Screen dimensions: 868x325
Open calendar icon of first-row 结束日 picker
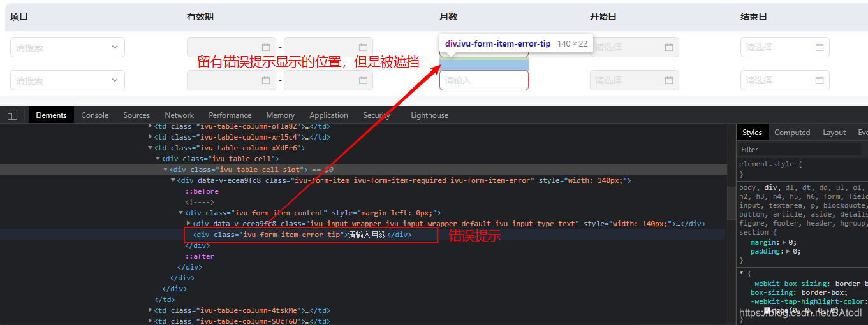820,47
